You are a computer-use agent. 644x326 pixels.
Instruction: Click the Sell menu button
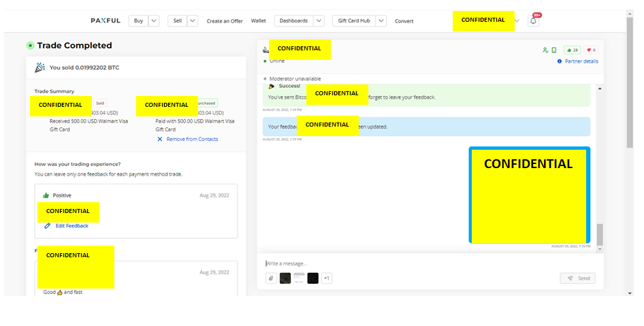click(178, 21)
